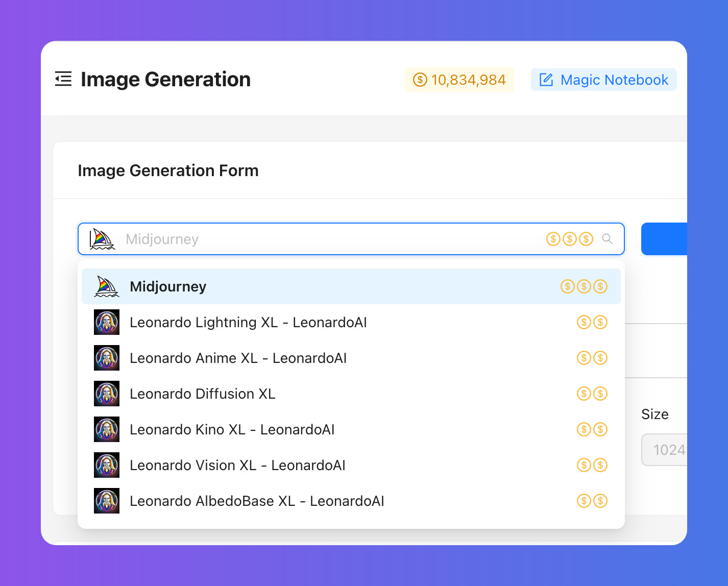Click the coin icon beside the credit balance
728x586 pixels.
[x=420, y=80]
